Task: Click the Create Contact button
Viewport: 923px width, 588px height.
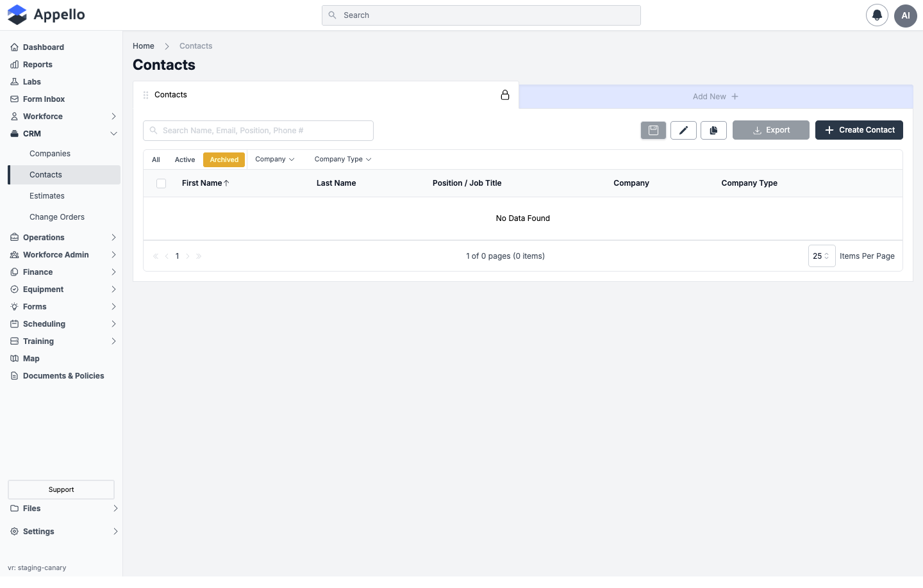Action: [859, 130]
